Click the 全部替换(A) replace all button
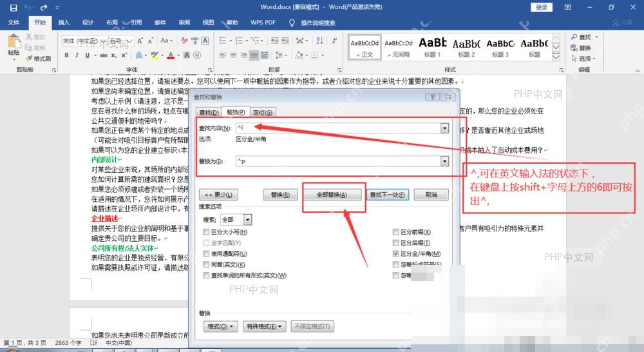The image size is (644, 352). tap(332, 195)
